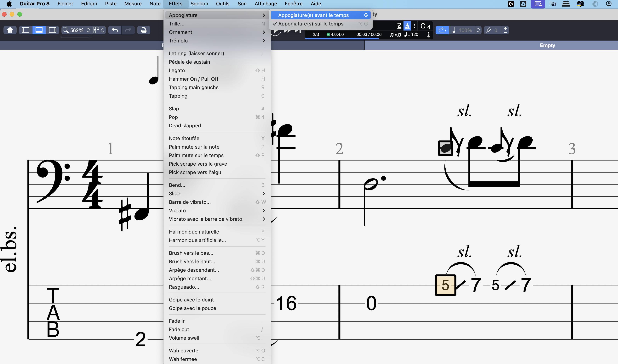Viewport: 618px width, 364px height.
Task: Click the Home button in the toolbar
Action: tap(10, 30)
